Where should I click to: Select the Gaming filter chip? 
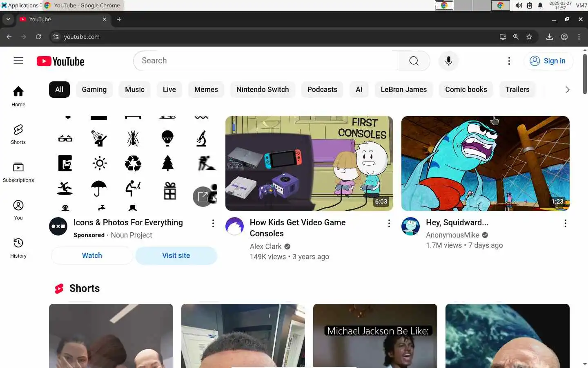tap(94, 90)
